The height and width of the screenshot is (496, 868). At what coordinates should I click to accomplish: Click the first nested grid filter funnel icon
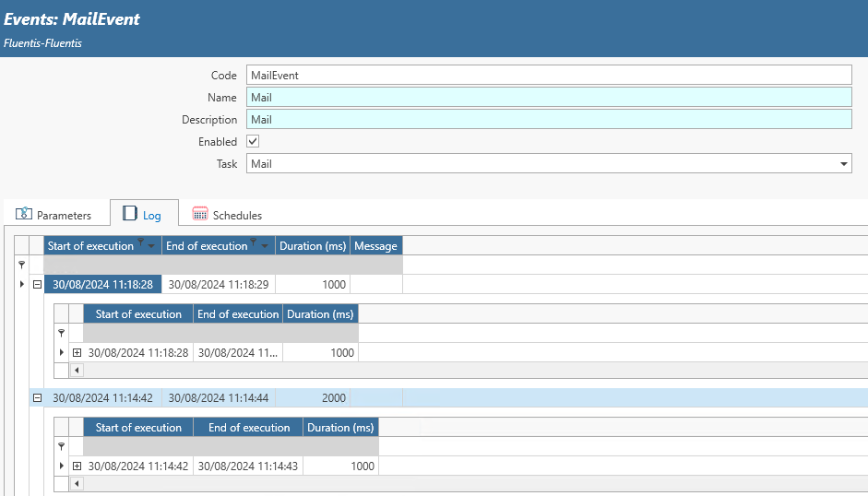tap(61, 333)
